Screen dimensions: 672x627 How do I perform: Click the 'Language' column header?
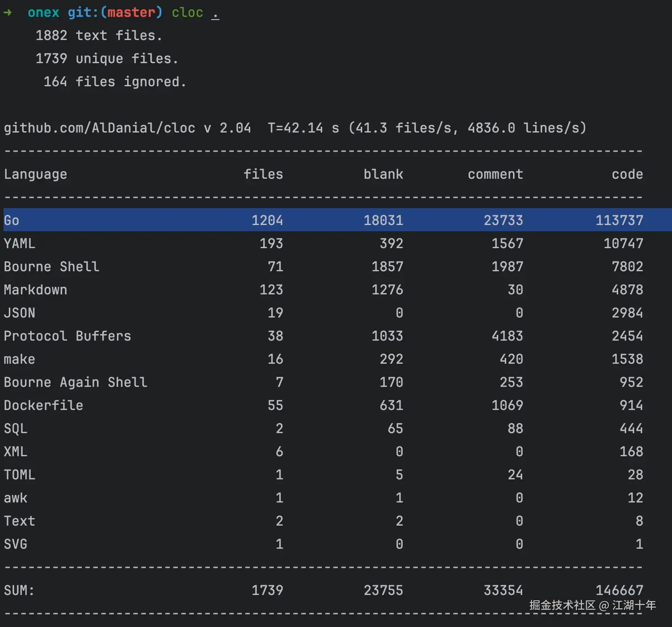pyautogui.click(x=36, y=174)
